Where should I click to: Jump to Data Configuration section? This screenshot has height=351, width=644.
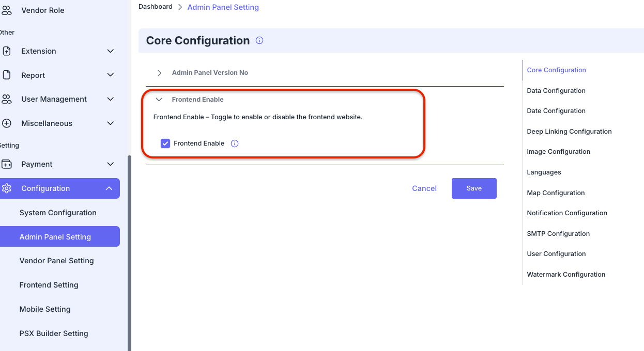click(556, 91)
